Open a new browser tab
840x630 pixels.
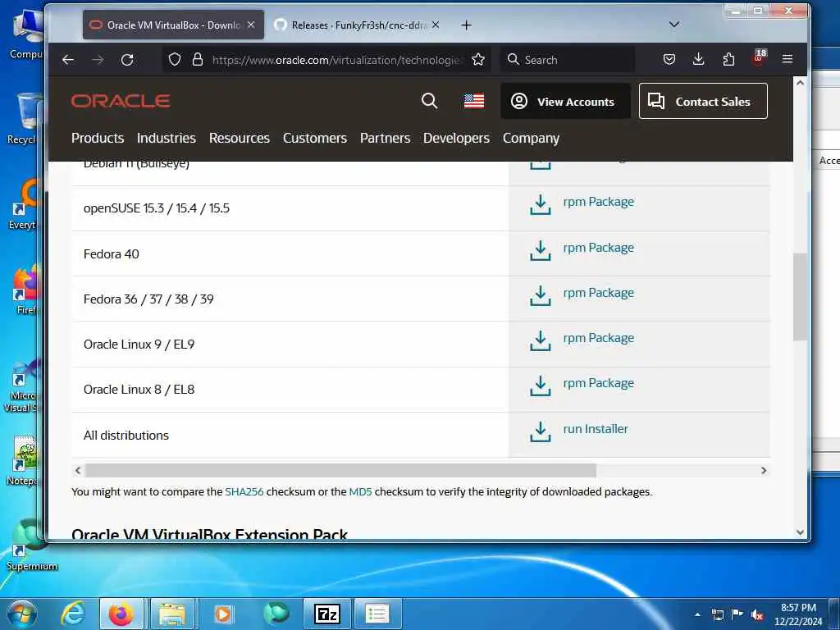pyautogui.click(x=467, y=25)
